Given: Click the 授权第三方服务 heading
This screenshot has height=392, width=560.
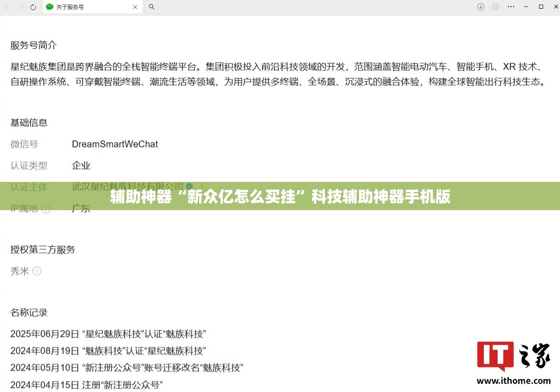Looking at the screenshot, I should tap(43, 250).
